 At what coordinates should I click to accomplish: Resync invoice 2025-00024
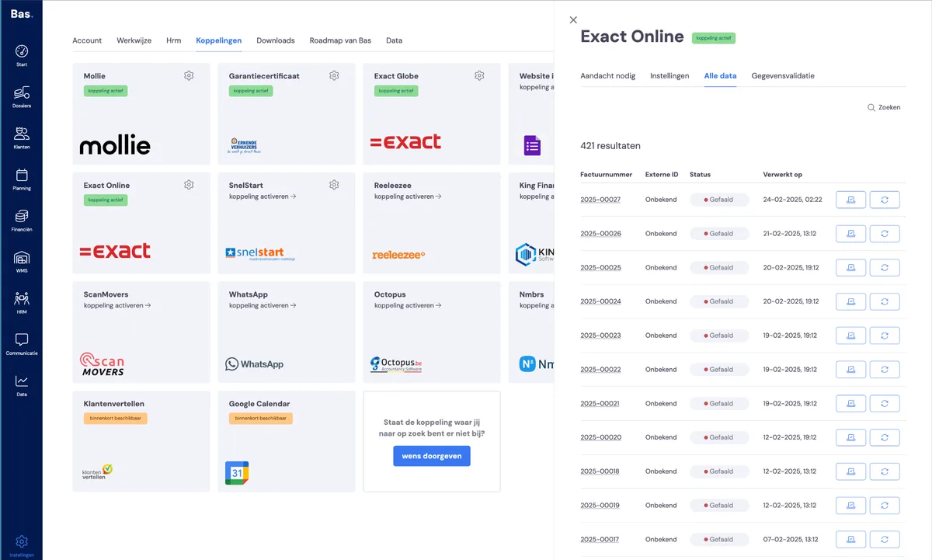coord(885,301)
